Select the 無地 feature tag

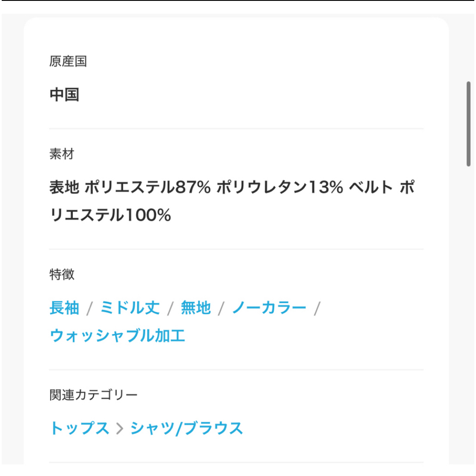tap(196, 308)
